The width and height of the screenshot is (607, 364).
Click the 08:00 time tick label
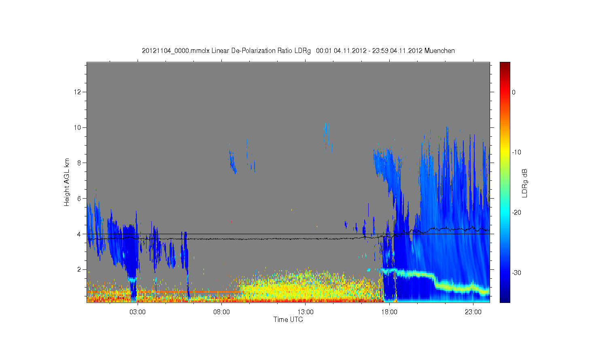(222, 312)
